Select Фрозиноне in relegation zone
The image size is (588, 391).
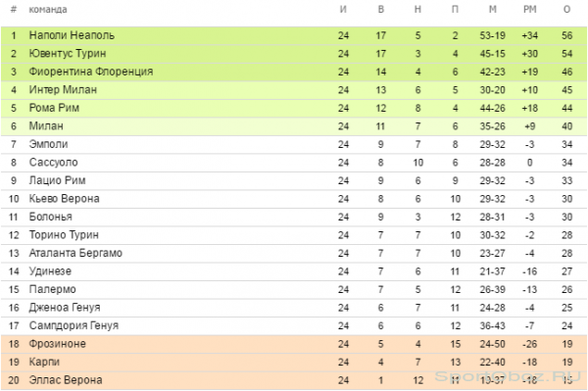58,344
